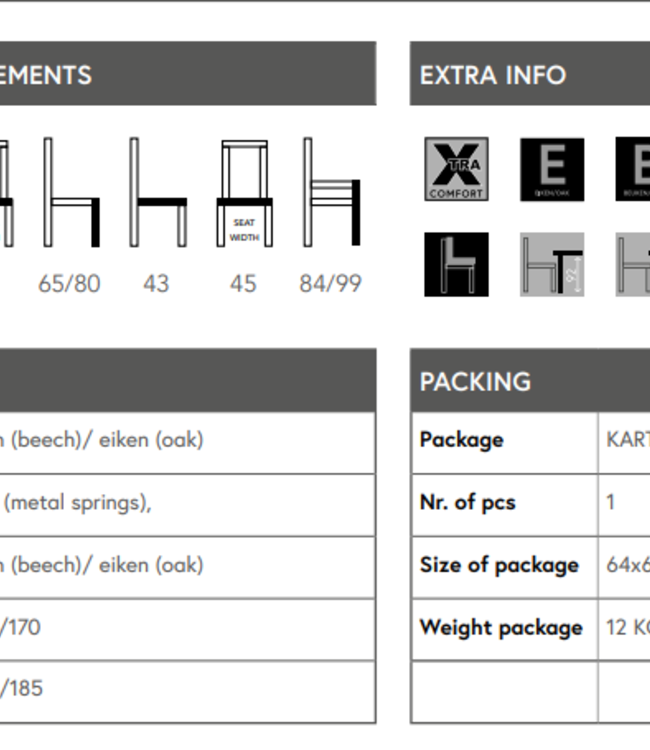Click the chair diagram above 65/80

pyautogui.click(x=71, y=193)
